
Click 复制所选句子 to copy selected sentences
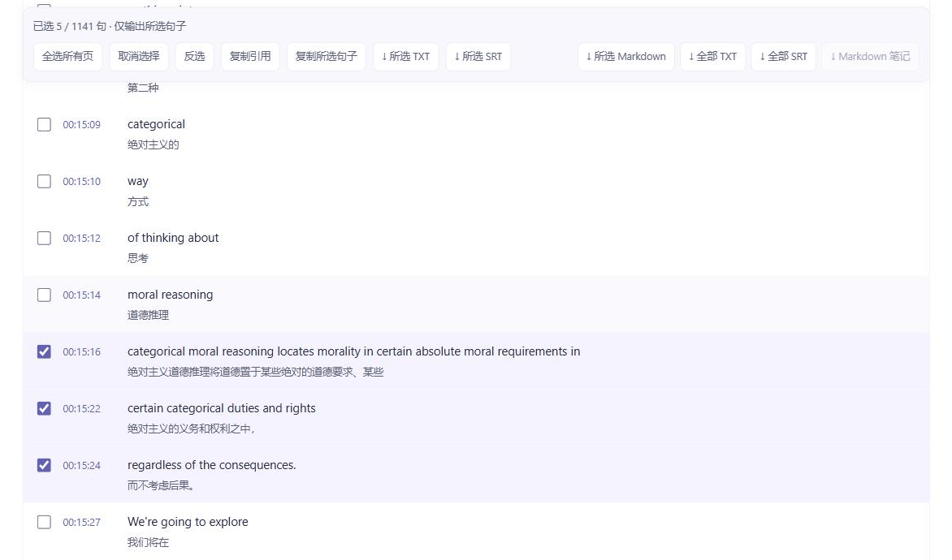(x=326, y=57)
